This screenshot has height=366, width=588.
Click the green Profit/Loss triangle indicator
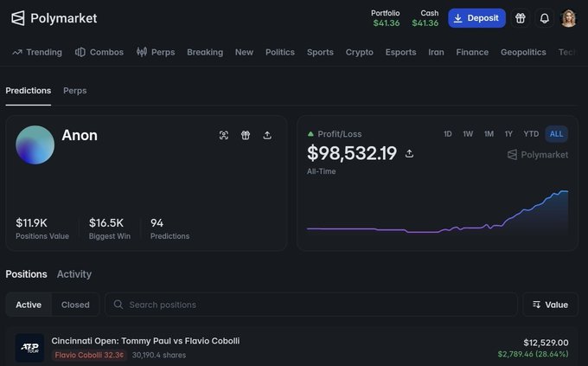click(x=310, y=134)
